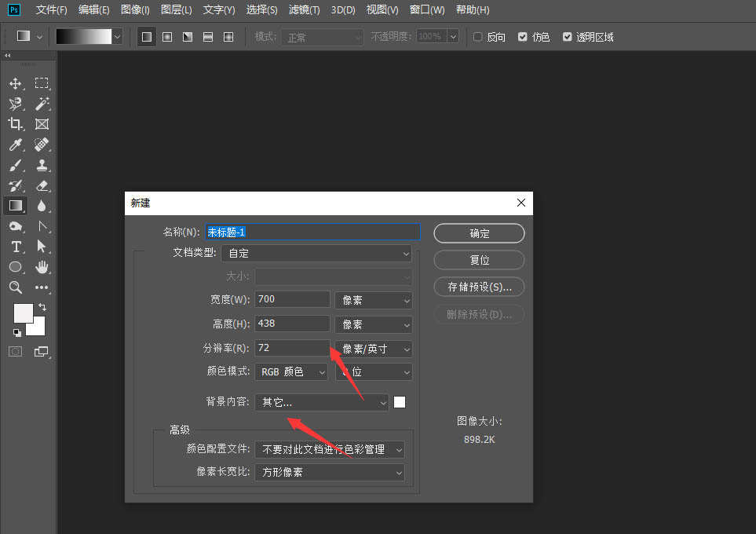Open the 文档类型 dropdown
Viewport: 756px width, 534px height.
[x=316, y=253]
